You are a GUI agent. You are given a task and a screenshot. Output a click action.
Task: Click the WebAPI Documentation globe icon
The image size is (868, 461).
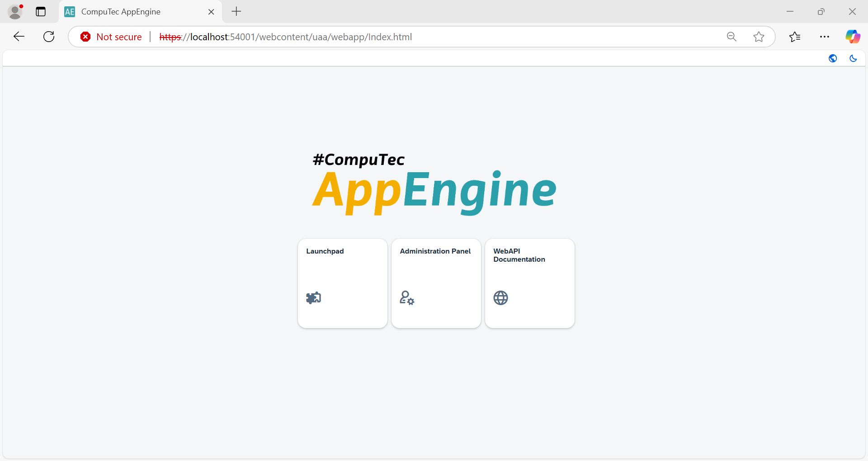pos(500,297)
